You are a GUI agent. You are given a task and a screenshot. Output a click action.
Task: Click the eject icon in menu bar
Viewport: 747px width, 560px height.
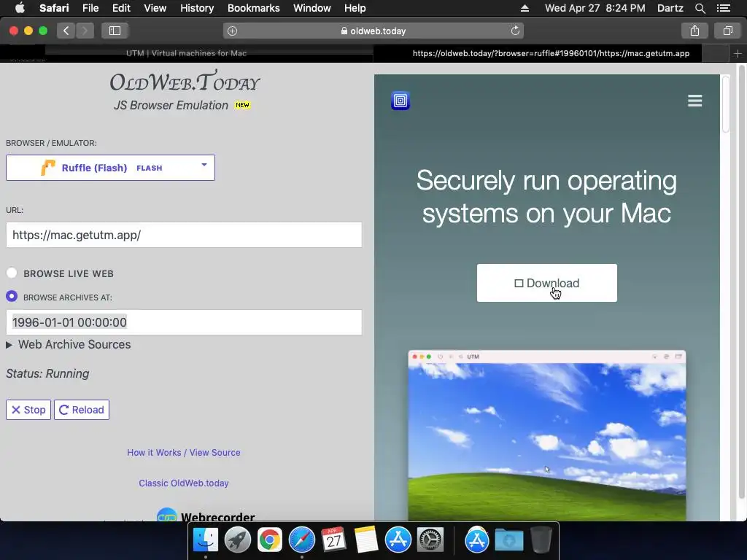pyautogui.click(x=525, y=8)
